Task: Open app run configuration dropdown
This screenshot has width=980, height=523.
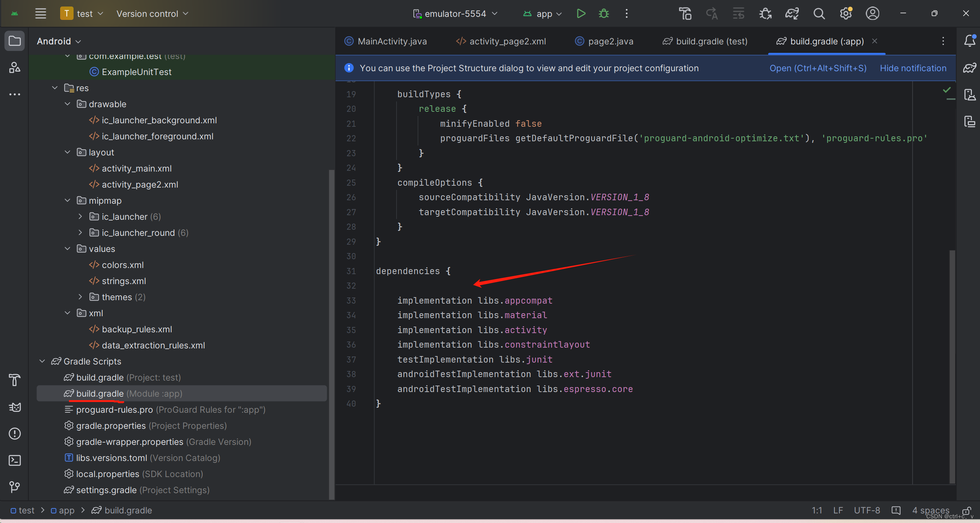Action: tap(542, 13)
